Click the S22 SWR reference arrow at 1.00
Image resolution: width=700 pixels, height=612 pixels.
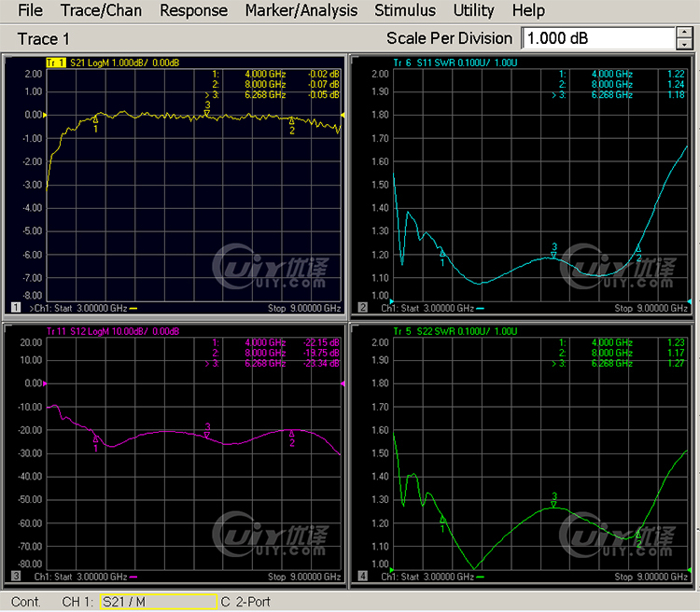391,570
